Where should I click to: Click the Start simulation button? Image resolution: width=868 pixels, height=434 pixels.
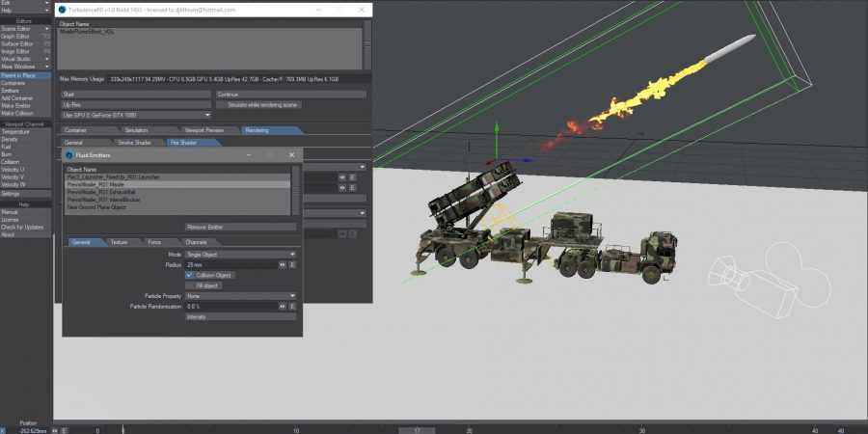[x=136, y=95]
